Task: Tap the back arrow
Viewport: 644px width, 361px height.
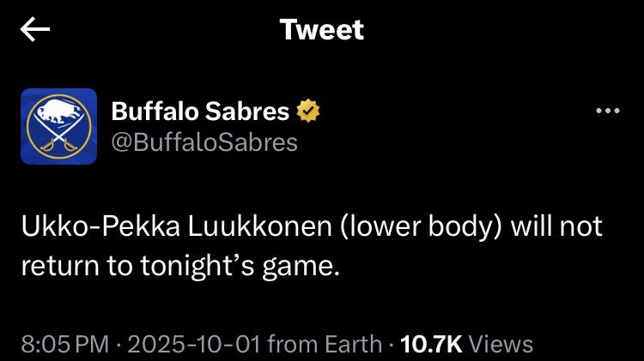Action: tap(35, 30)
